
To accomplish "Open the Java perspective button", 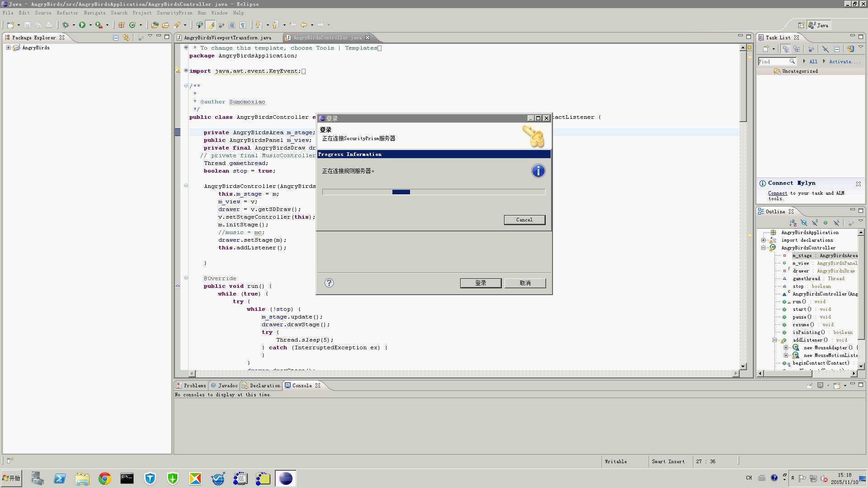I will coord(819,25).
